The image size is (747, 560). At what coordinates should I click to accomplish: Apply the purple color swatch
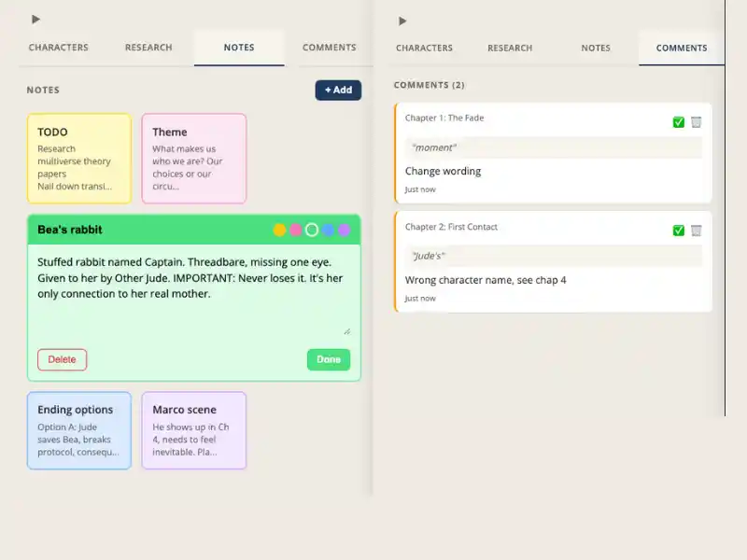[x=344, y=229]
